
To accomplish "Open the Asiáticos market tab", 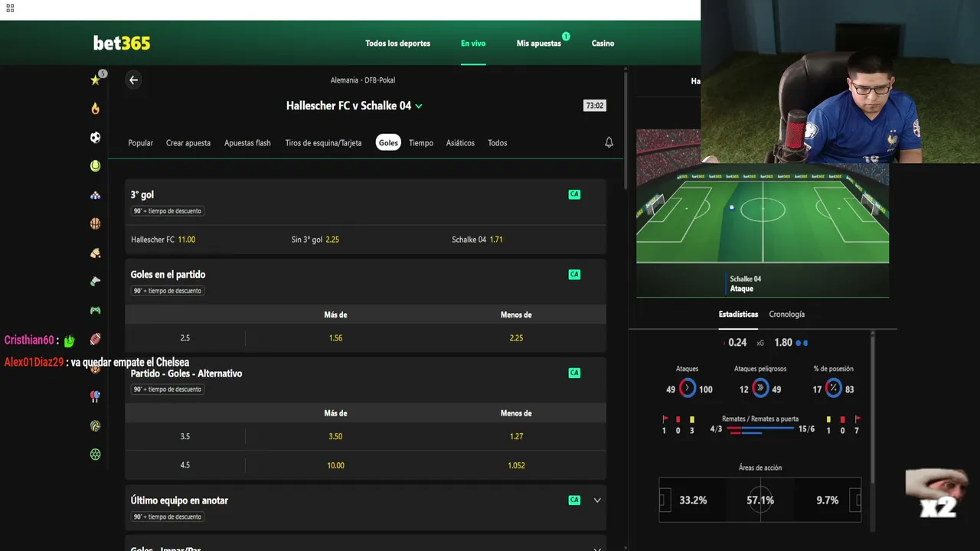I will coord(460,143).
